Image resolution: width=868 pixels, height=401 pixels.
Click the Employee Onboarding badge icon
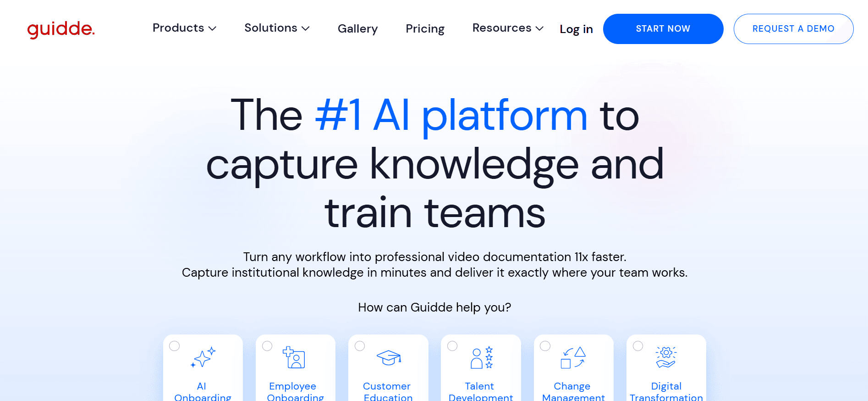294,357
